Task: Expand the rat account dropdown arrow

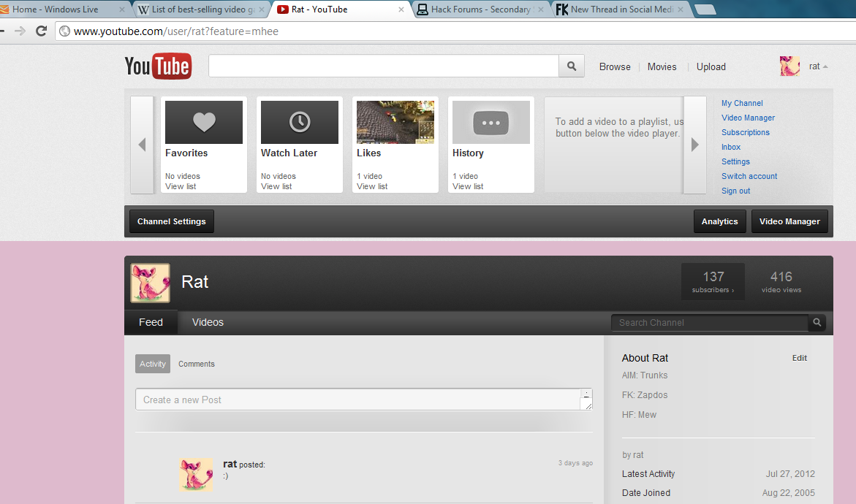Action: (825, 66)
